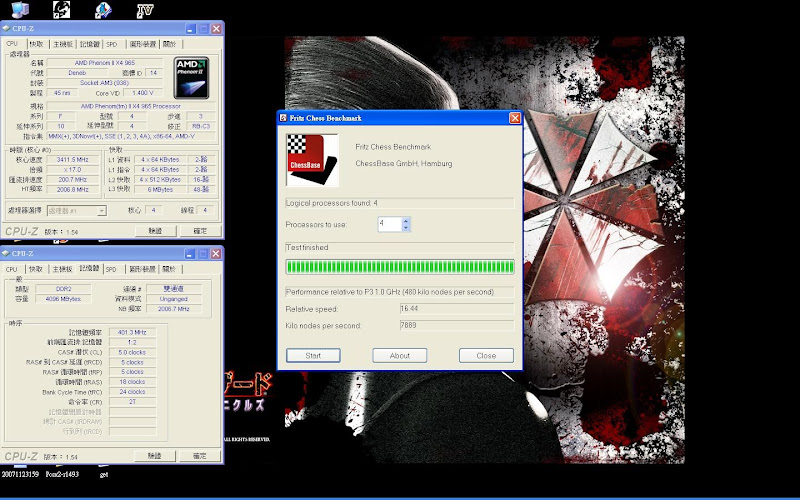
Task: Open the third desktop shortcut icon in the top row
Action: (103, 10)
